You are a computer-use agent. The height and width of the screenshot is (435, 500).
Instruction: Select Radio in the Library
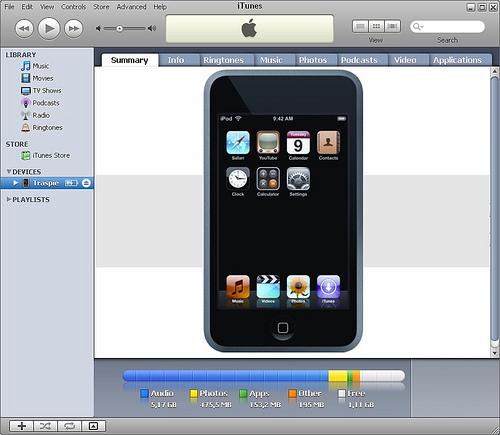point(35,115)
